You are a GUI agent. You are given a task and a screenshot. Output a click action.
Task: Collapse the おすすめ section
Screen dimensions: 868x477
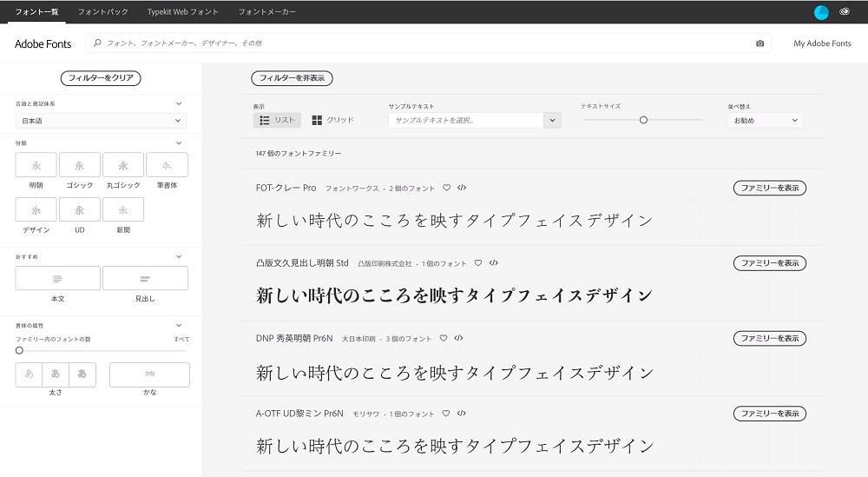click(179, 256)
